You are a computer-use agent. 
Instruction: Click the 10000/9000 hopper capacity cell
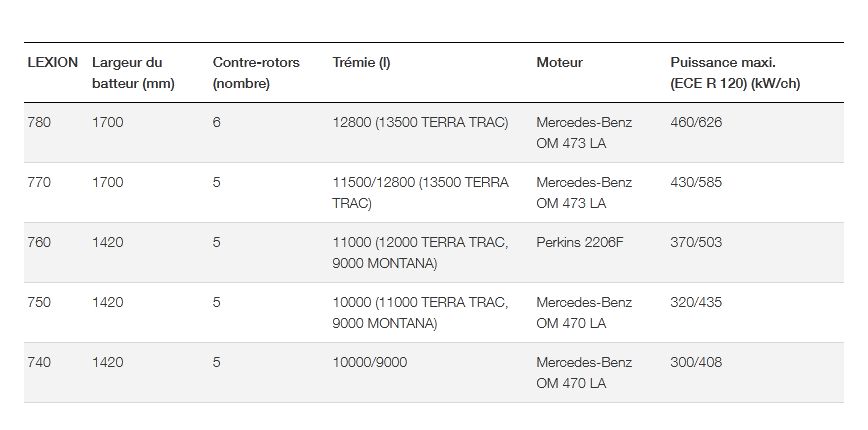click(x=370, y=363)
